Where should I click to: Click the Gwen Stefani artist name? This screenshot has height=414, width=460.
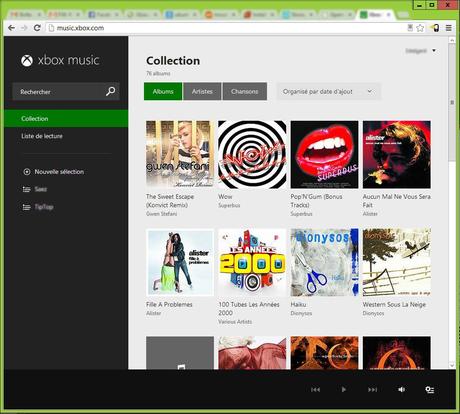162,214
